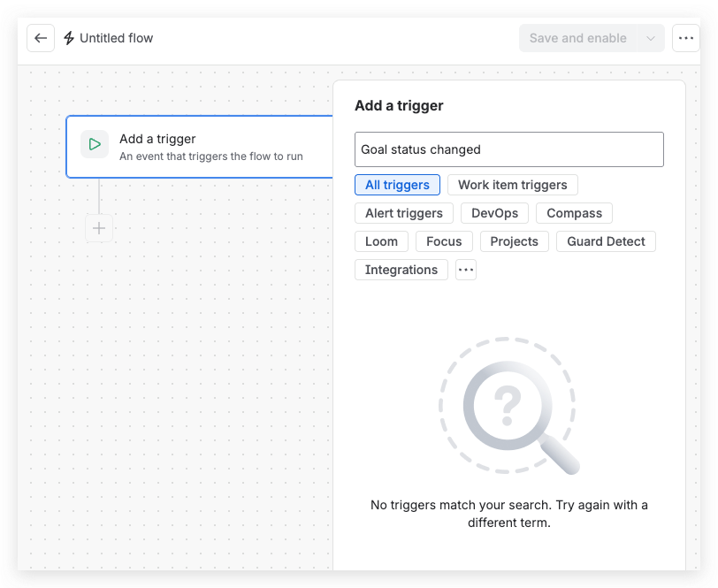Filter by Alert triggers
This screenshot has width=718, height=588.
404,213
